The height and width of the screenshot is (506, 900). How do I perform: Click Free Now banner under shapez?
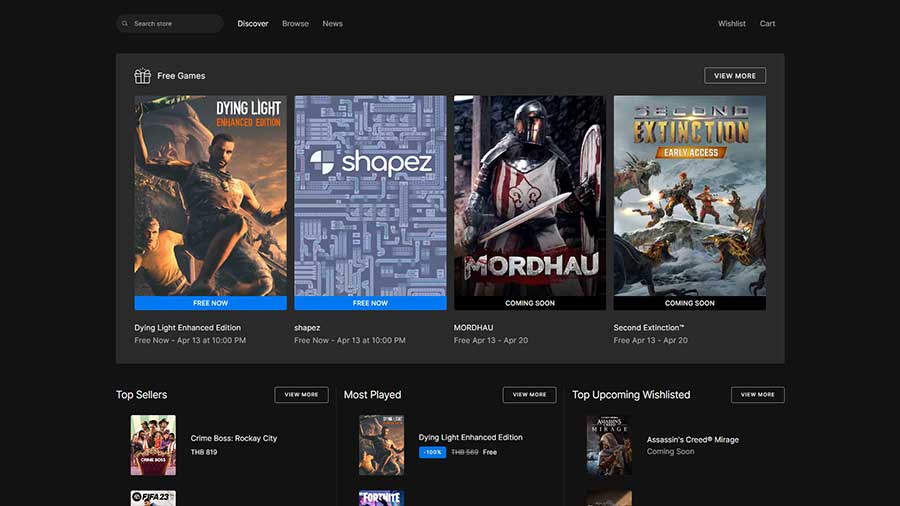tap(370, 303)
